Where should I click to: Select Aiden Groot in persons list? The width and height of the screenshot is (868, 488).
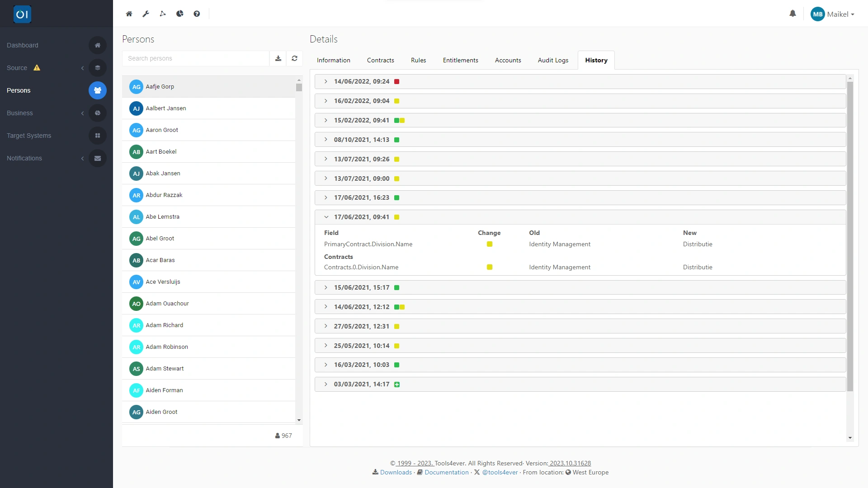(x=208, y=412)
